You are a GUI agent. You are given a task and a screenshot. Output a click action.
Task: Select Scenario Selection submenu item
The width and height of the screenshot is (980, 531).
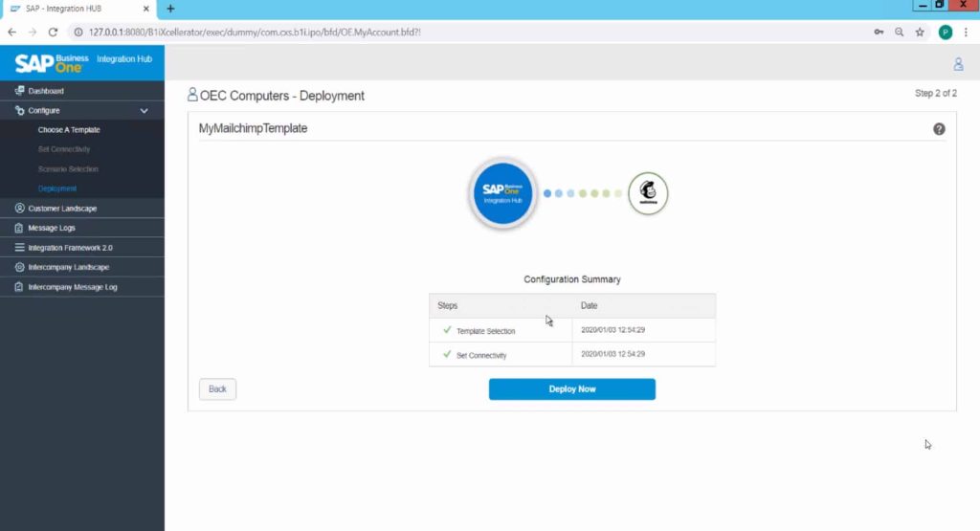tap(68, 169)
